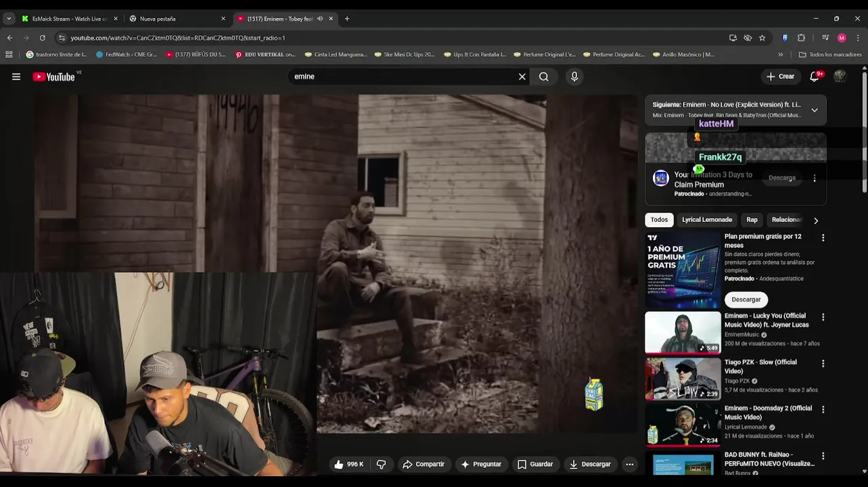Open YouTube notifications bell
Screen dimensions: 868x487
(x=815, y=76)
